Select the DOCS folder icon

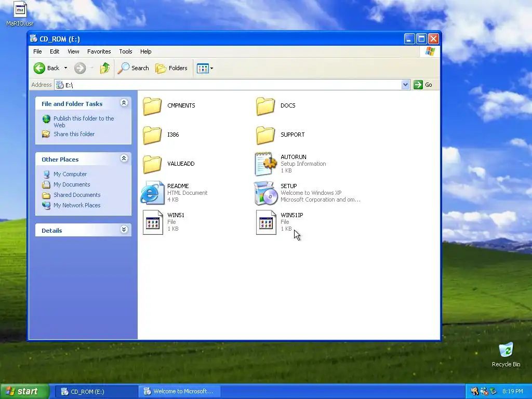(x=265, y=106)
